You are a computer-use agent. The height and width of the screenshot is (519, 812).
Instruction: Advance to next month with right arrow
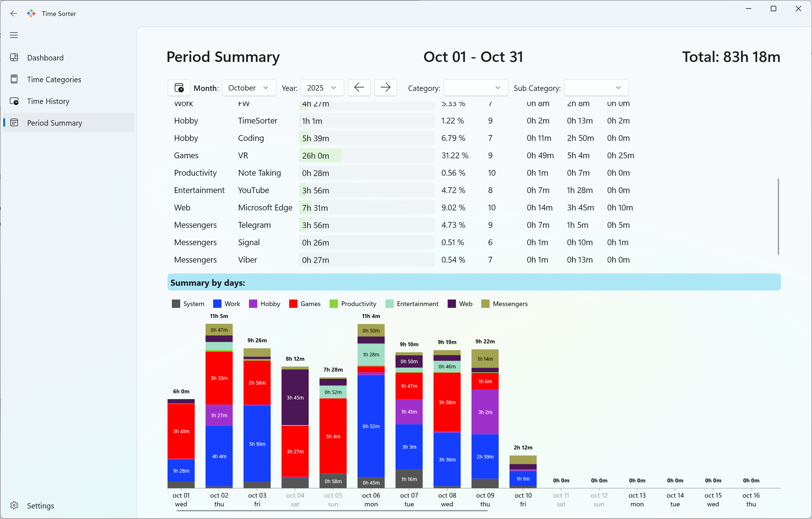click(x=385, y=88)
